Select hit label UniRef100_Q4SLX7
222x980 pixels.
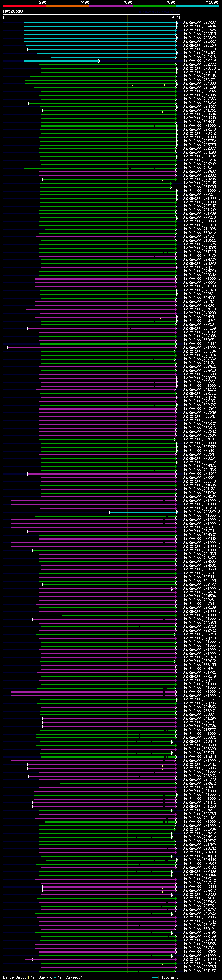[x=199, y=527]
